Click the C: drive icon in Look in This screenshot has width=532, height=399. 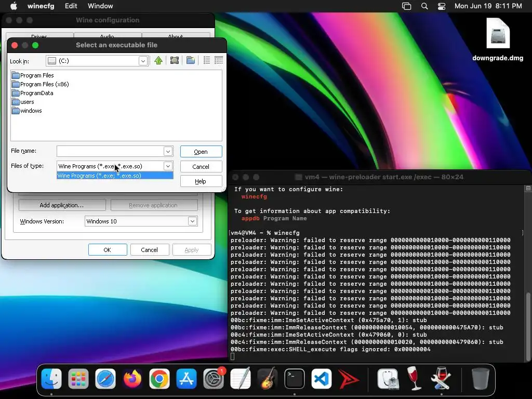coord(52,61)
